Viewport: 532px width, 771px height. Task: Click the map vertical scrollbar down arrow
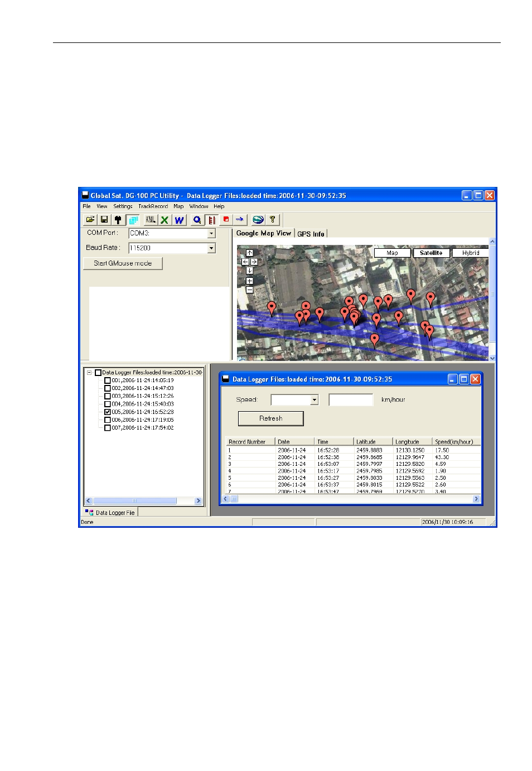point(492,358)
